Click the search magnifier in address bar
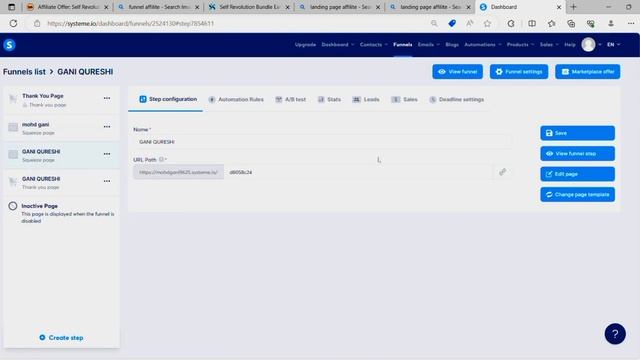640x360 pixels. pyautogui.click(x=434, y=23)
